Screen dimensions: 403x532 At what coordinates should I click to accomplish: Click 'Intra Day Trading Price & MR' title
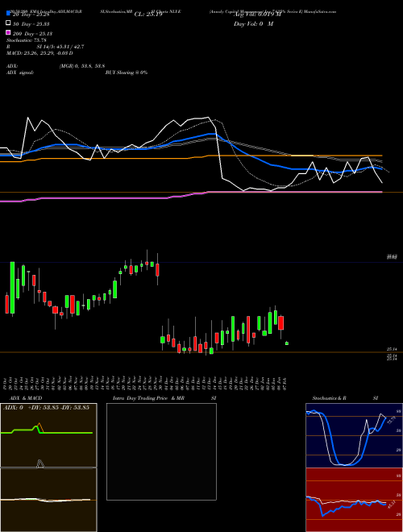point(148,398)
